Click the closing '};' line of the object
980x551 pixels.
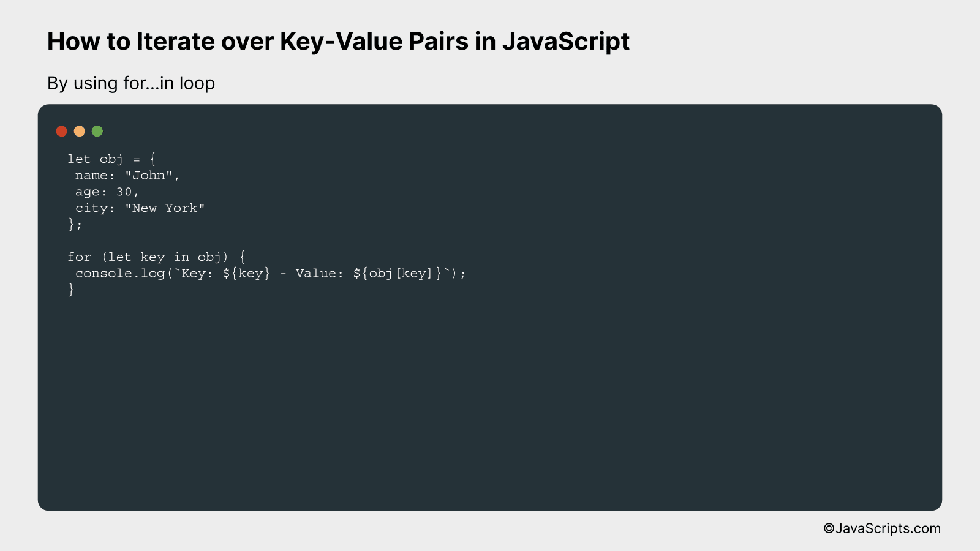(x=75, y=225)
